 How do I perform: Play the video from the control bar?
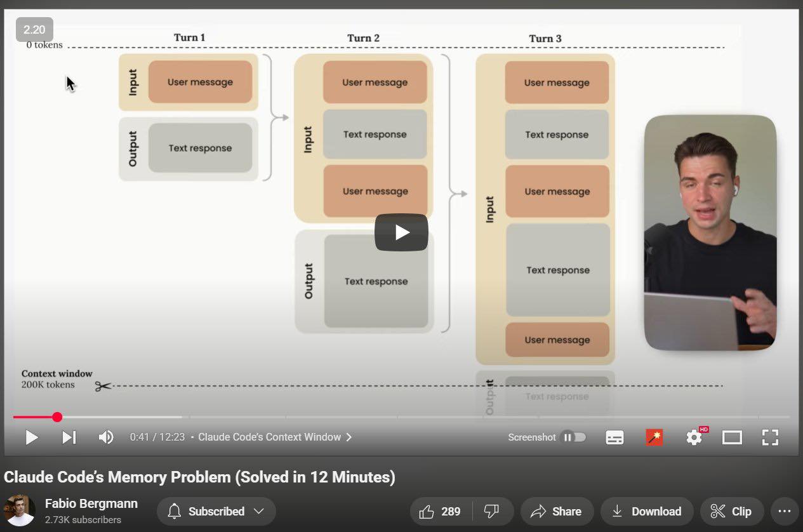31,437
